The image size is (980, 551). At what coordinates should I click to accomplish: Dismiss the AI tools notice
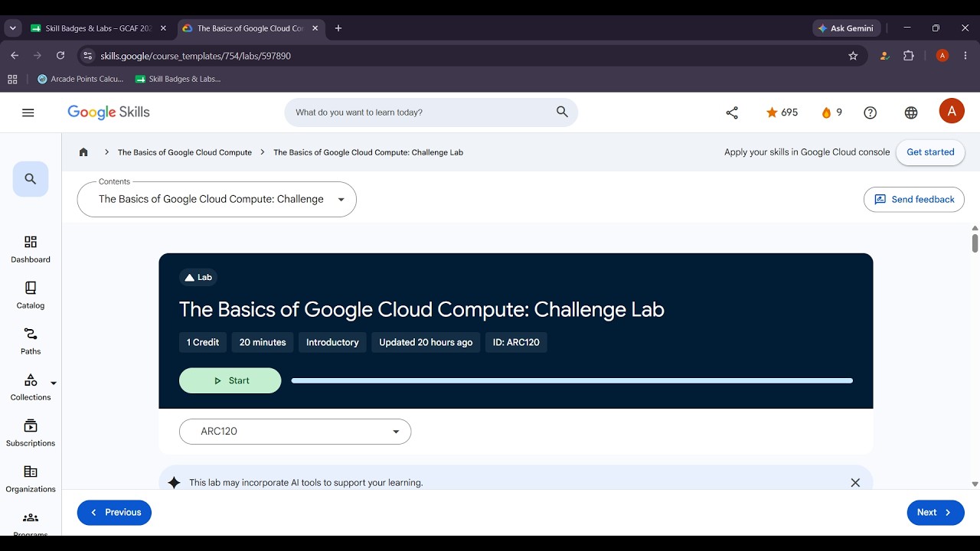click(x=855, y=483)
